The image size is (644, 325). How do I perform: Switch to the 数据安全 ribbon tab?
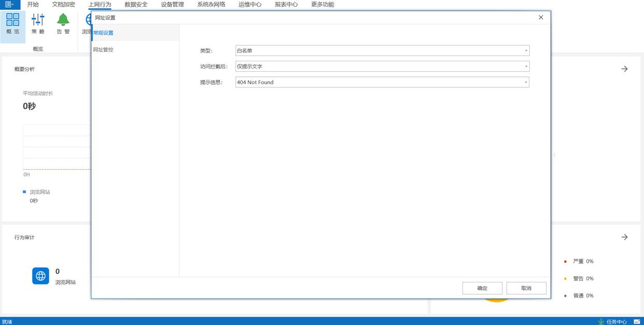click(136, 4)
